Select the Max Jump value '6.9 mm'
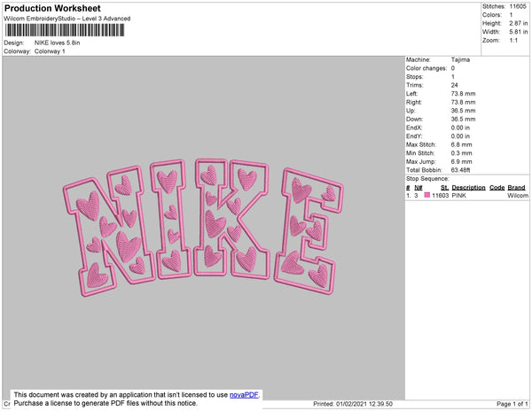This screenshot has height=411, width=532. pyautogui.click(x=461, y=161)
